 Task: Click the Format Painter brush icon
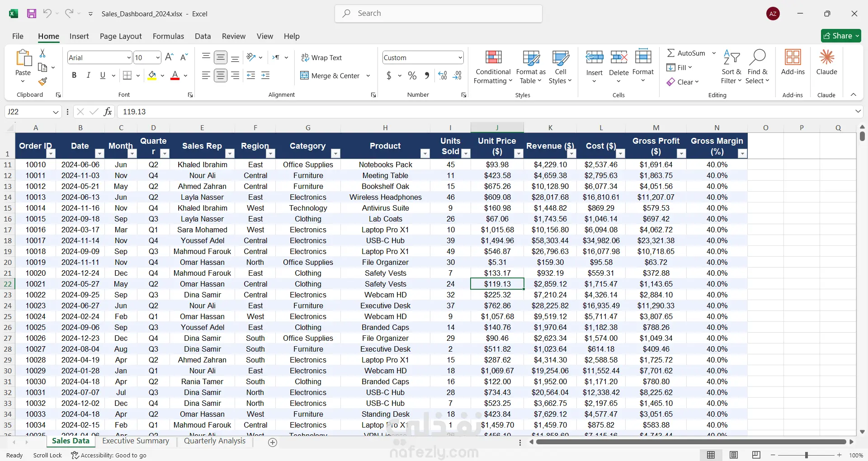coord(42,81)
